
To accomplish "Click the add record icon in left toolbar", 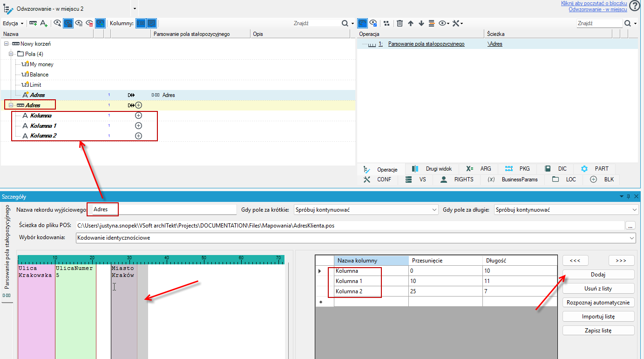I will point(33,23).
